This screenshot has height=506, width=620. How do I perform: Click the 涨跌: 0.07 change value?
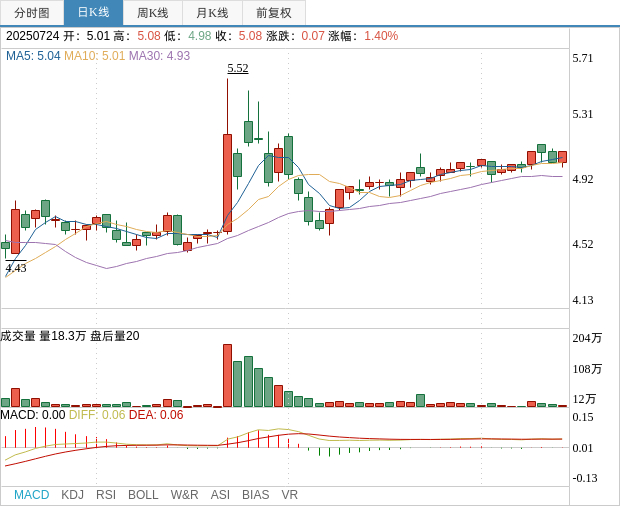tap(295, 36)
